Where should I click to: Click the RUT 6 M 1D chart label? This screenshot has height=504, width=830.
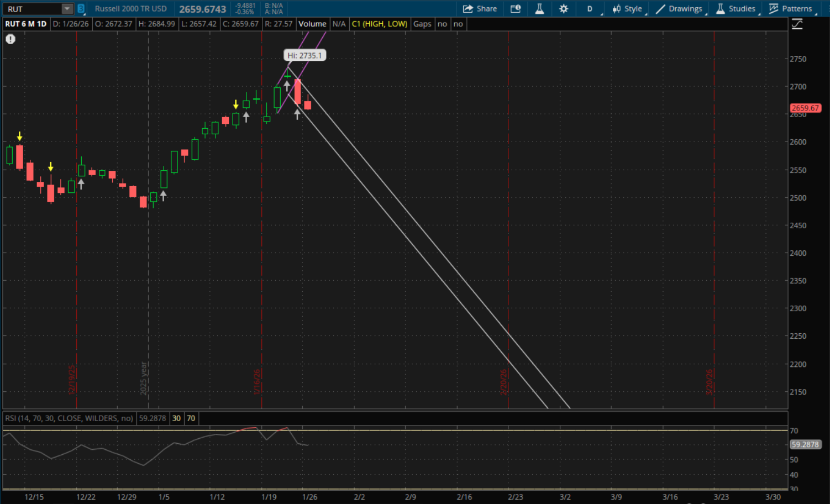click(x=26, y=24)
